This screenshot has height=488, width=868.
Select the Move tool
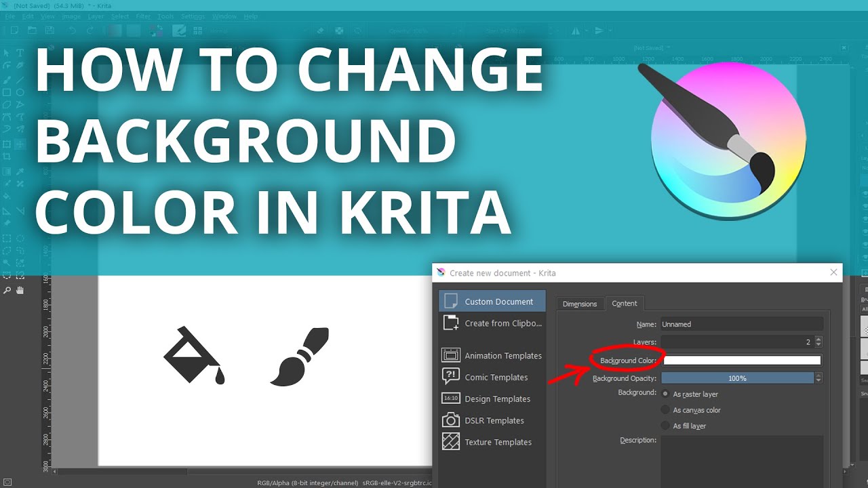click(20, 144)
